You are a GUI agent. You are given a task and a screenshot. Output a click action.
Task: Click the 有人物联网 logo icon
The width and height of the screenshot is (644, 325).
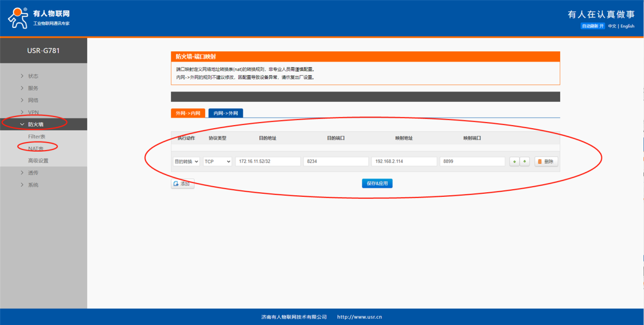[18, 18]
